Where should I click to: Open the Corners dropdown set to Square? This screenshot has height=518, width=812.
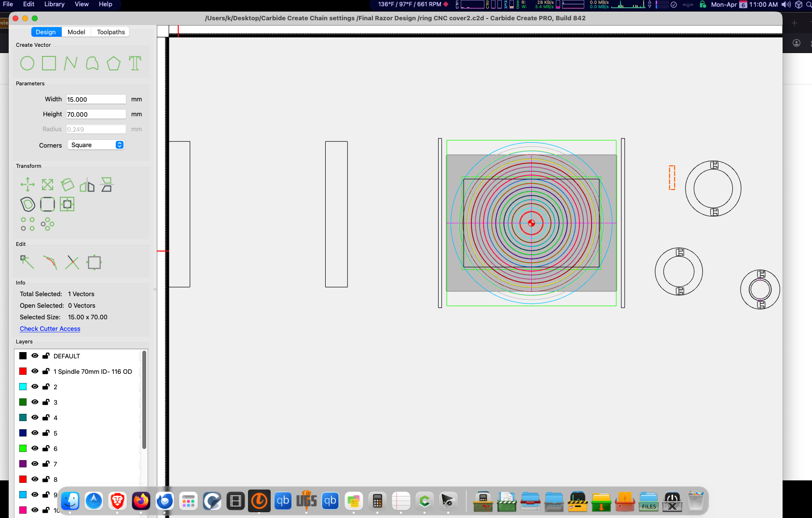coord(96,145)
